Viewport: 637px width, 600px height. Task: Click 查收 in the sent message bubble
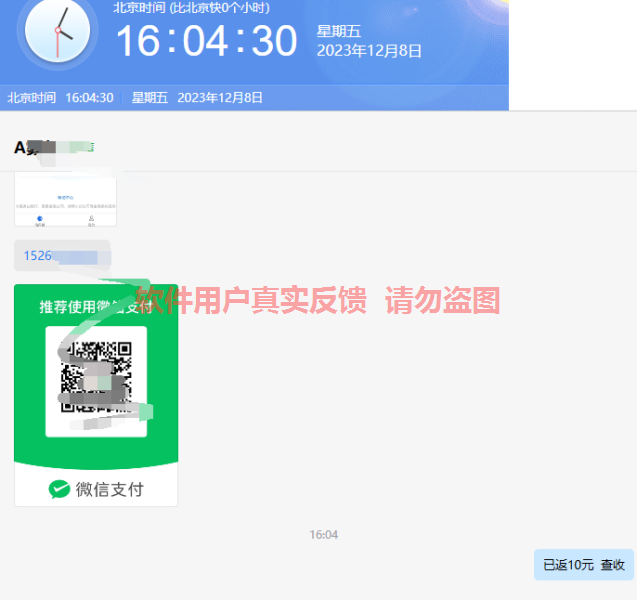click(x=612, y=565)
